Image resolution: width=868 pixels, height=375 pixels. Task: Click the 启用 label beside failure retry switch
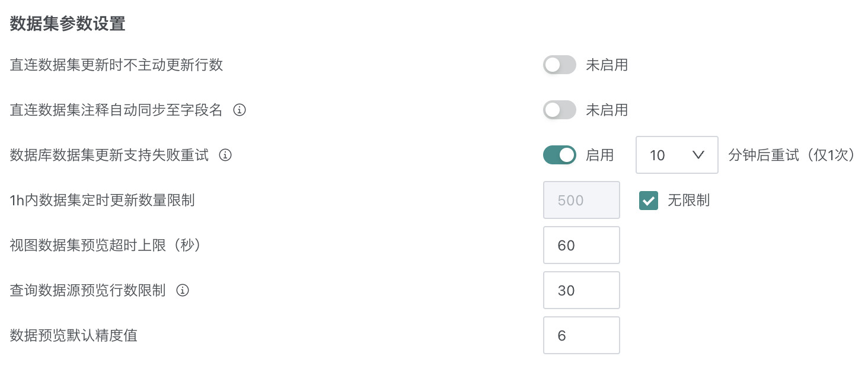coord(599,155)
